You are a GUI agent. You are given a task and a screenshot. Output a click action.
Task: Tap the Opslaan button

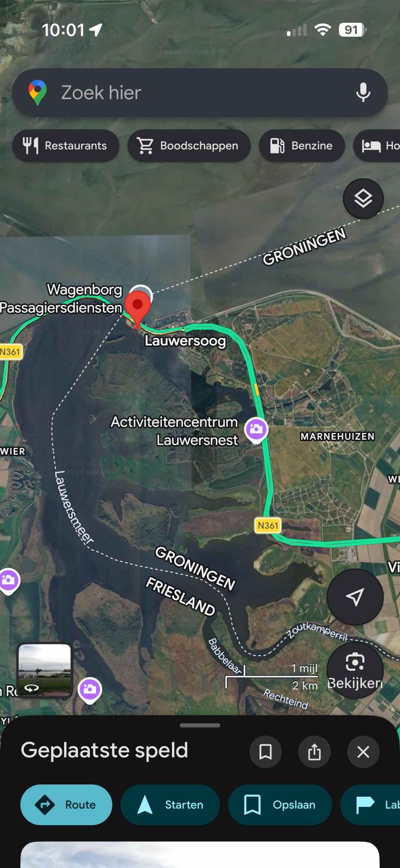pyautogui.click(x=280, y=805)
